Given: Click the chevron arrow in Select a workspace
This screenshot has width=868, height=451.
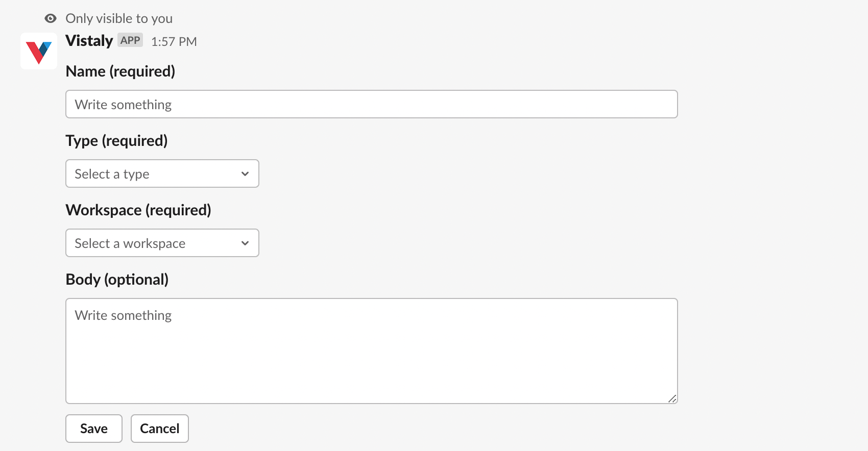Looking at the screenshot, I should (245, 243).
